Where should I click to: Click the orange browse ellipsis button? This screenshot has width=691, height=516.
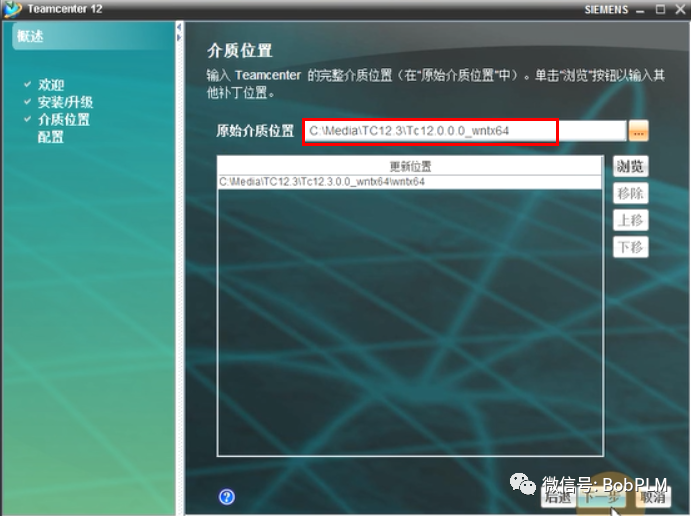click(639, 131)
